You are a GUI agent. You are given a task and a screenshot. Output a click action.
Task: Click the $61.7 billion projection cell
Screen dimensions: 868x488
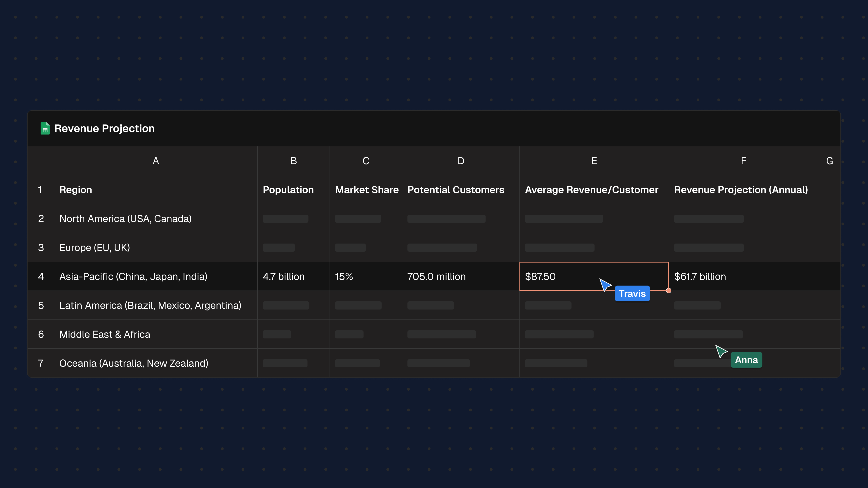pos(743,277)
